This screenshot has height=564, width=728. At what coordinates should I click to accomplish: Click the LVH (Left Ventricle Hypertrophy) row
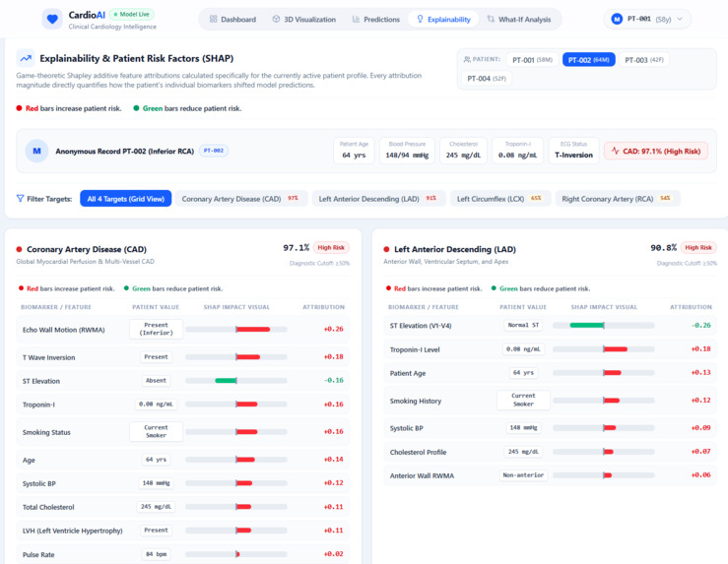click(182, 531)
